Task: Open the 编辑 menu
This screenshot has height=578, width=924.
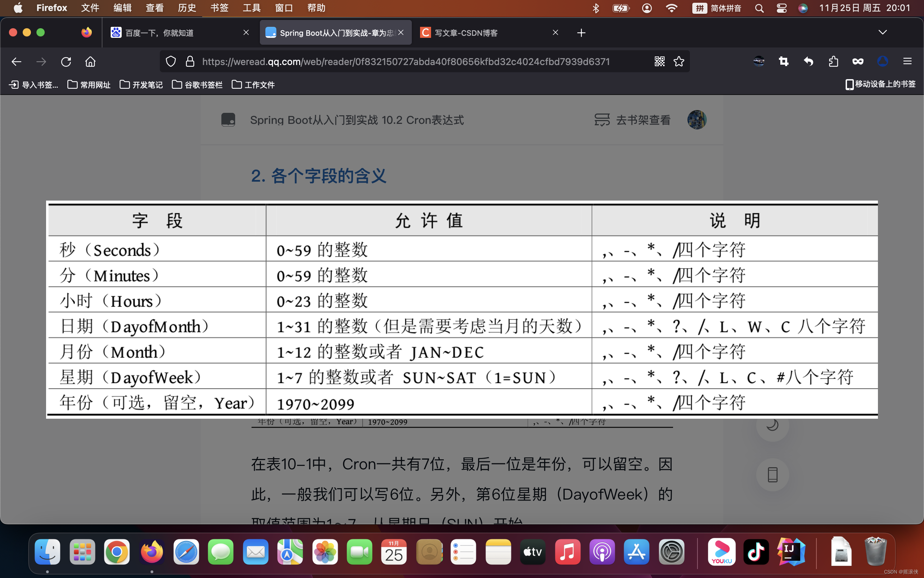Action: (122, 8)
